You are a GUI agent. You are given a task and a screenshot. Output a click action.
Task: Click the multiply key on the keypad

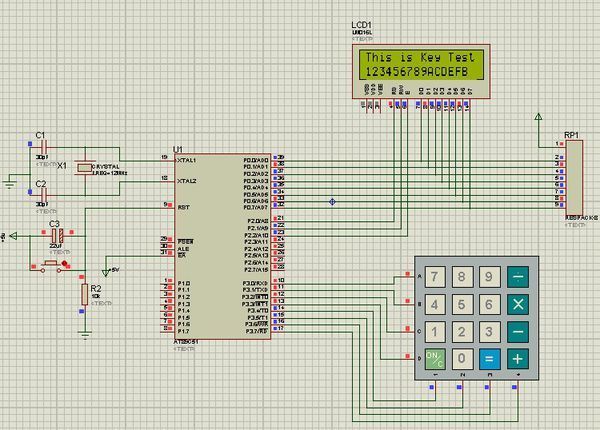[517, 304]
